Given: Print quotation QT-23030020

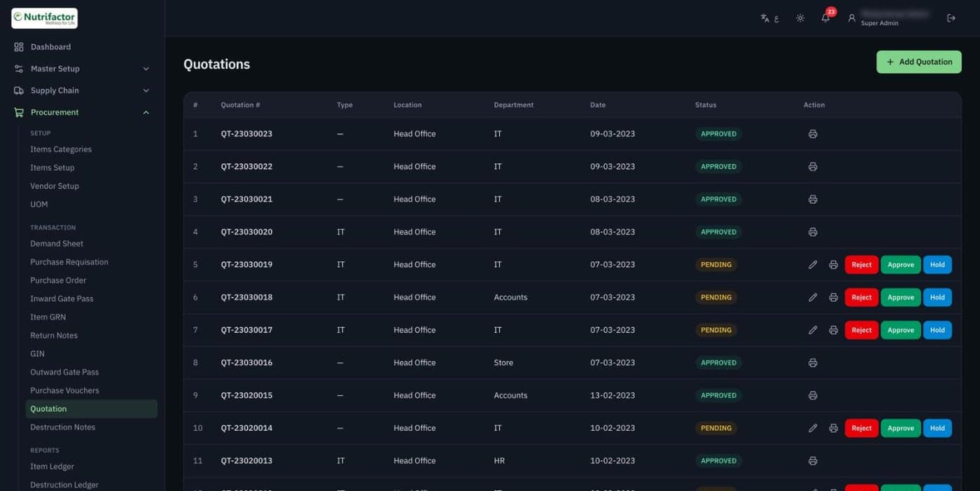Looking at the screenshot, I should pos(813,232).
